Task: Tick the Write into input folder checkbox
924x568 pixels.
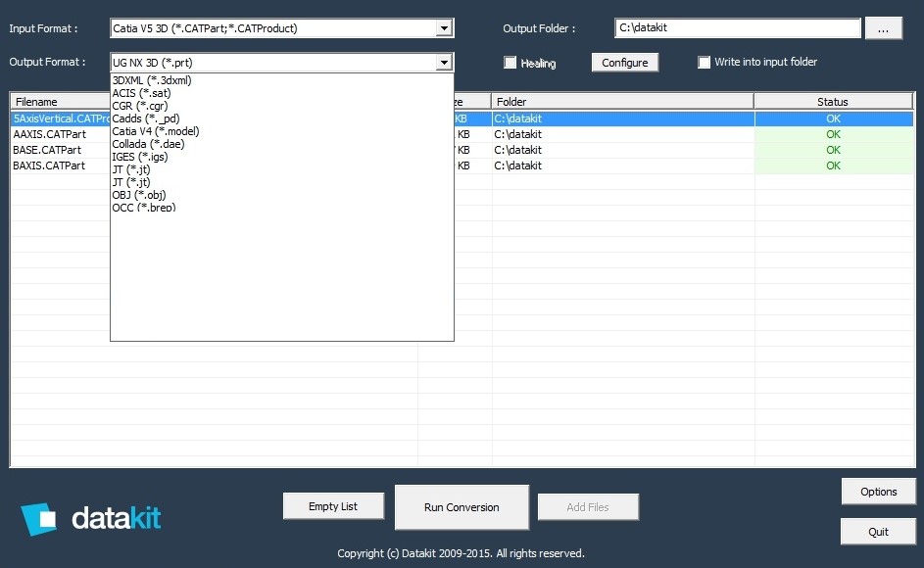Action: pos(704,62)
